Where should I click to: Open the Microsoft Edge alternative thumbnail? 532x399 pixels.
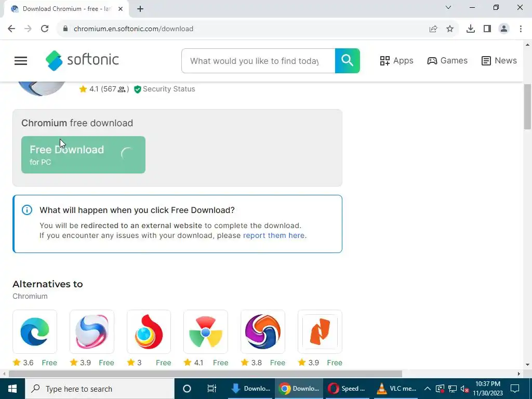pyautogui.click(x=35, y=331)
